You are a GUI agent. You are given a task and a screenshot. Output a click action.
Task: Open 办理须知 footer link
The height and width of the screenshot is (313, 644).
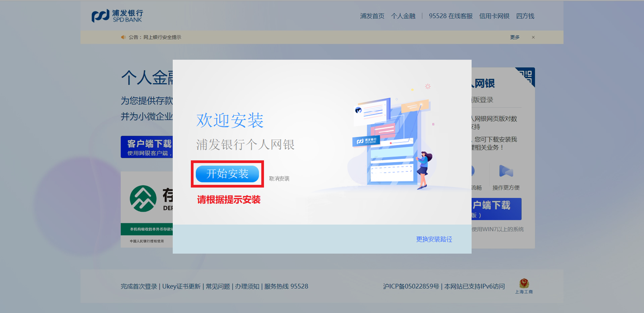pyautogui.click(x=247, y=286)
